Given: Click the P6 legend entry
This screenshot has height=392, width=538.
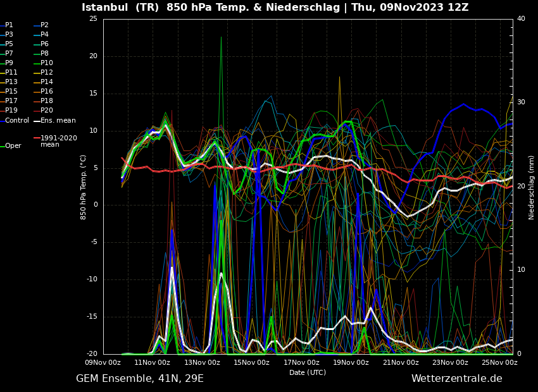Looking at the screenshot, I should [x=41, y=44].
